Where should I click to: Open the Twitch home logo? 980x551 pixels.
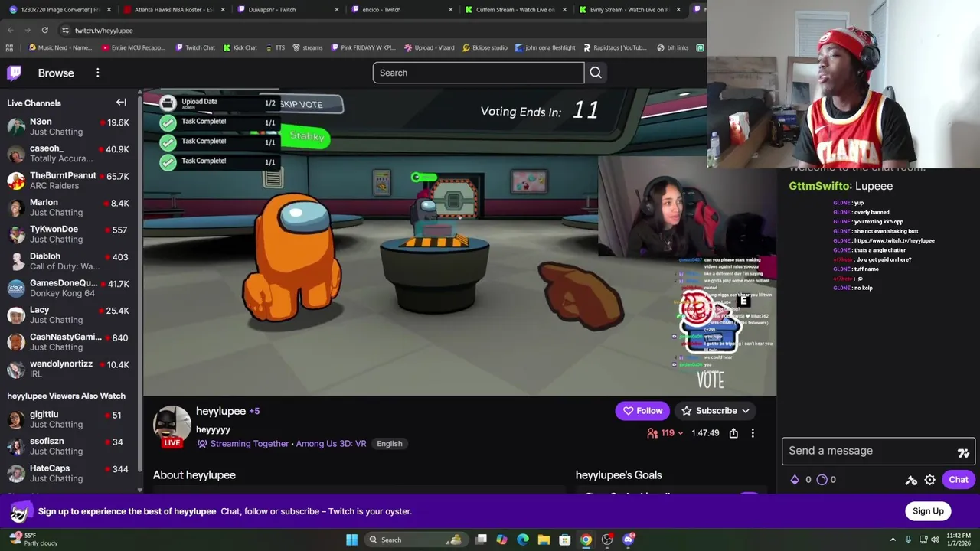coord(15,73)
